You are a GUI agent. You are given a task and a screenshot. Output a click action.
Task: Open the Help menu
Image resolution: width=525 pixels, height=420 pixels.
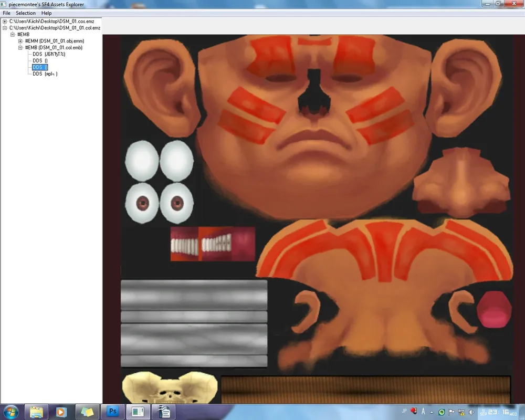[47, 13]
